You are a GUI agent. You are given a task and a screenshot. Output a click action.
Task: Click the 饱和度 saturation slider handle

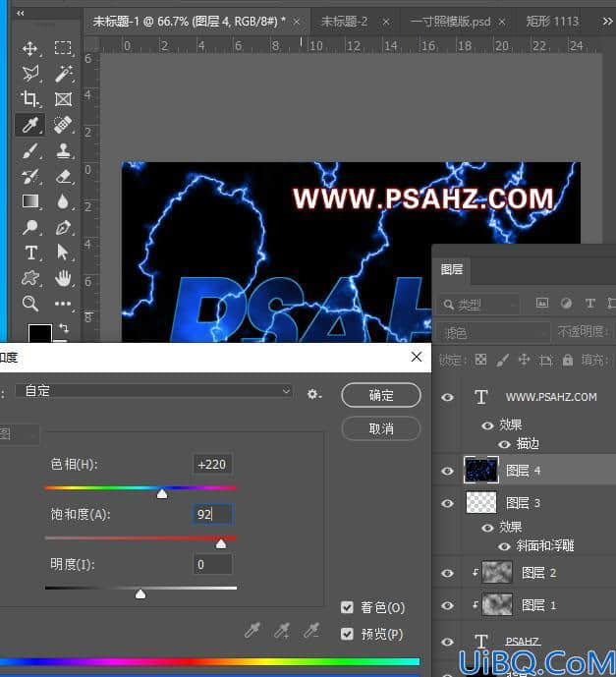(x=221, y=543)
